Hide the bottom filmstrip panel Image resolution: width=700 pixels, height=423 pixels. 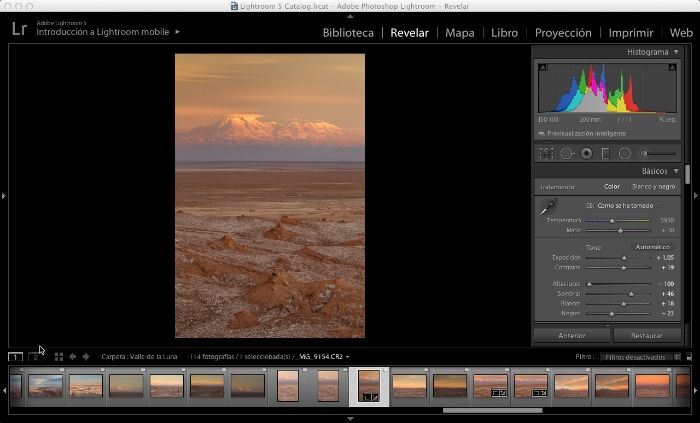tap(350, 419)
